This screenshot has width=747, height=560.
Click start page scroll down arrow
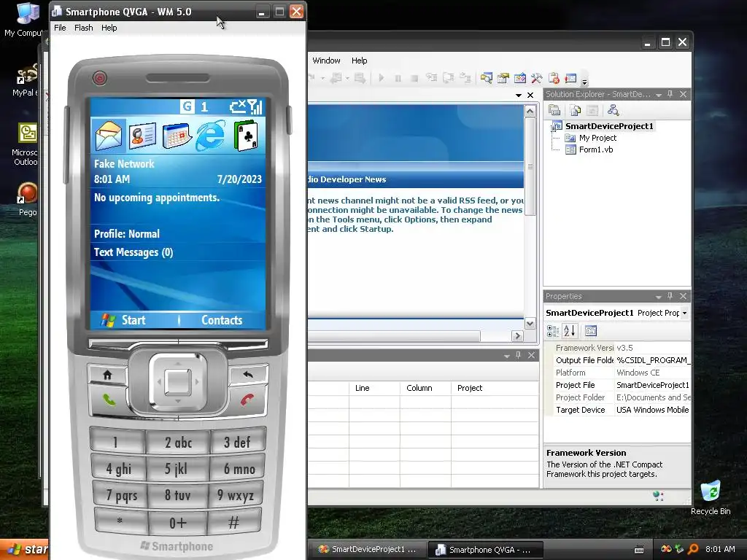pyautogui.click(x=530, y=323)
